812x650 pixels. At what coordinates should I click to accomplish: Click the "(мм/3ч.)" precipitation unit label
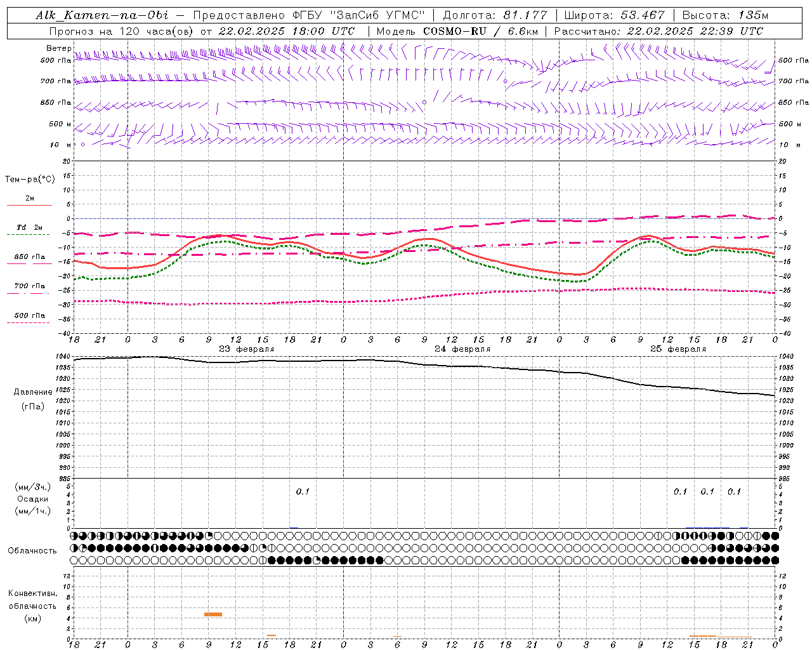click(x=33, y=487)
